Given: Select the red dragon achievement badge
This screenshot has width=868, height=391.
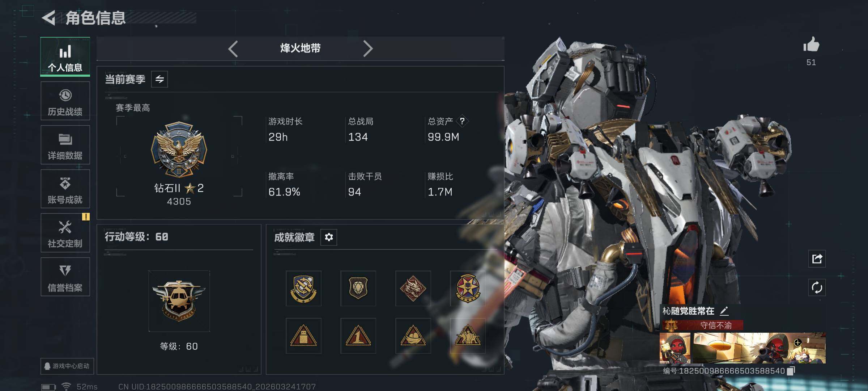Looking at the screenshot, I should [413, 289].
